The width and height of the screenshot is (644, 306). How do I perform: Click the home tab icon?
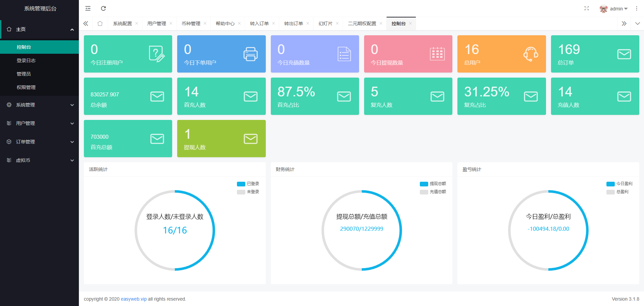tap(100, 24)
